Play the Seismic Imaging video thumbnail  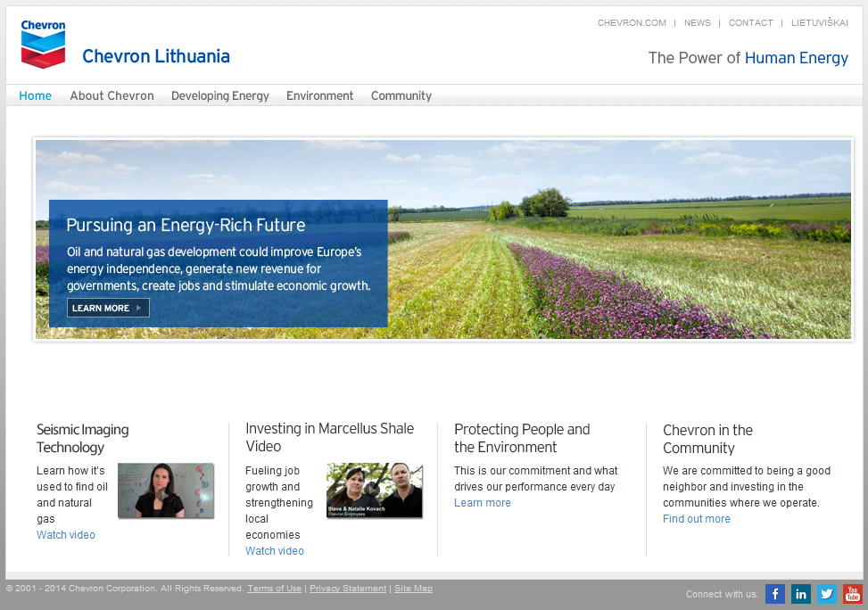pos(166,490)
